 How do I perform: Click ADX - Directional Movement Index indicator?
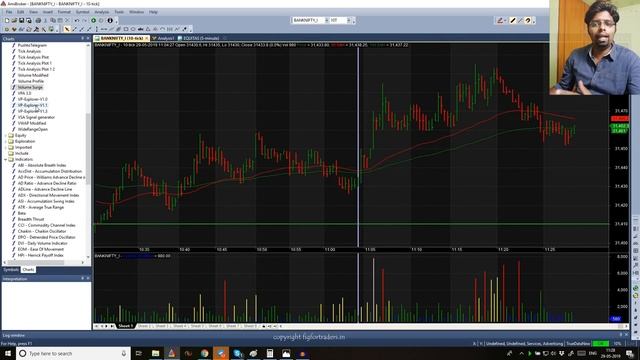48,195
